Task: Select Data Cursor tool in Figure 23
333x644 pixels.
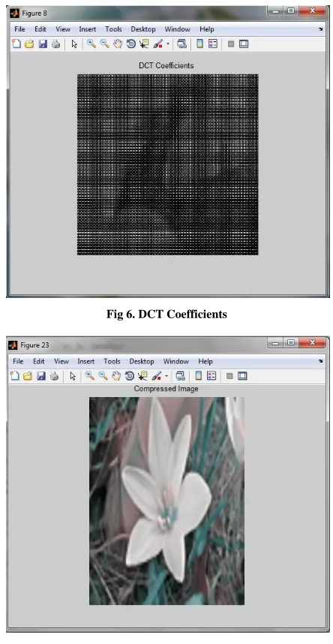Action: tap(142, 376)
